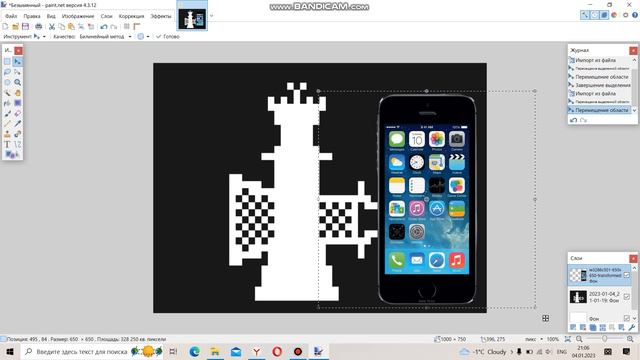
Task: Open the Правка menu
Action: pos(32,16)
